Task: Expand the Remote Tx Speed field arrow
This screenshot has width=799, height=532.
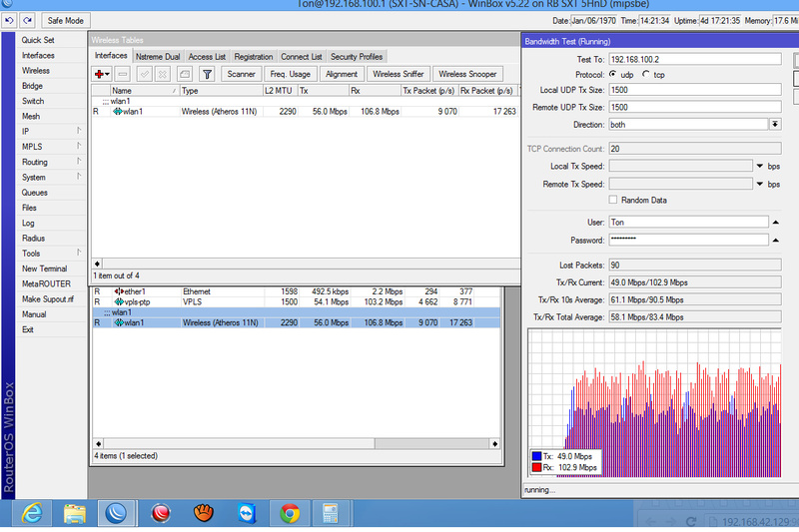Action: pyautogui.click(x=760, y=184)
